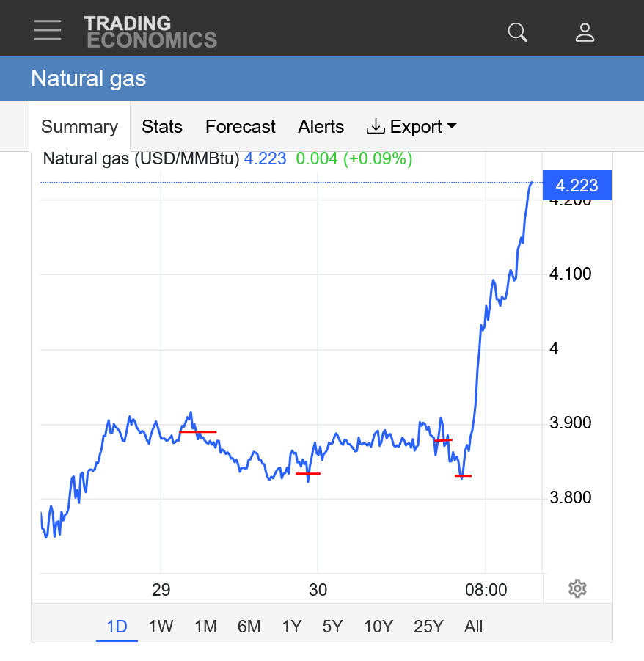Image resolution: width=644 pixels, height=661 pixels.
Task: Click the Trading Economics logo
Action: 150,32
